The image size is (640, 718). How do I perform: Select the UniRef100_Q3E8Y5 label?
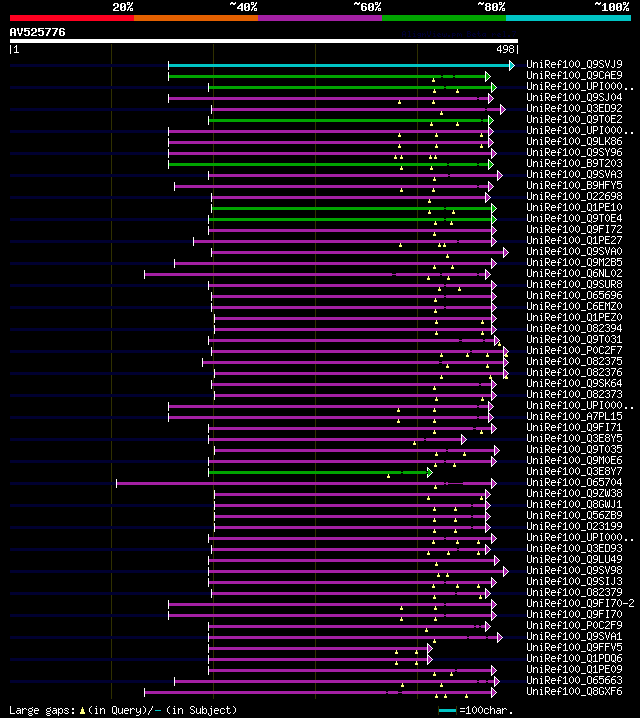574,438
